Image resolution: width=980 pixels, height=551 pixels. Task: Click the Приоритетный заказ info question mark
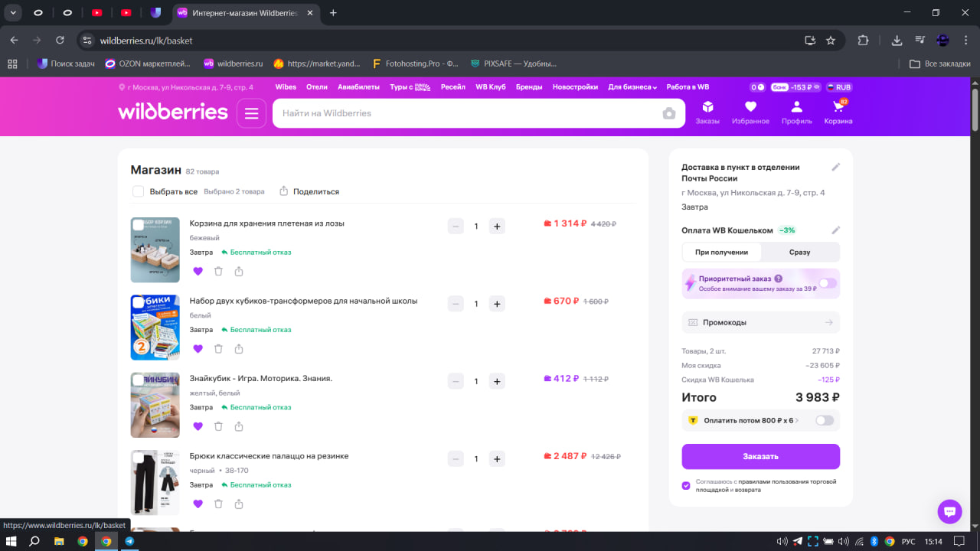coord(779,279)
